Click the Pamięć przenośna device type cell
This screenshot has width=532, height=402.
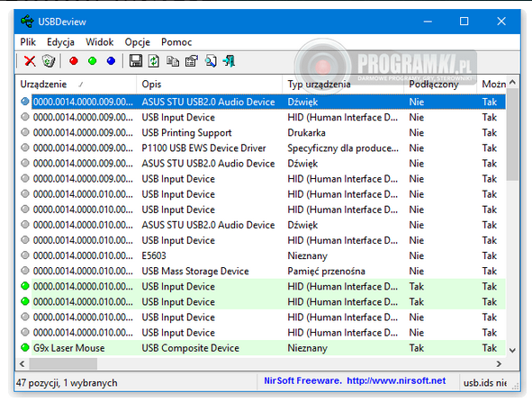(x=326, y=272)
